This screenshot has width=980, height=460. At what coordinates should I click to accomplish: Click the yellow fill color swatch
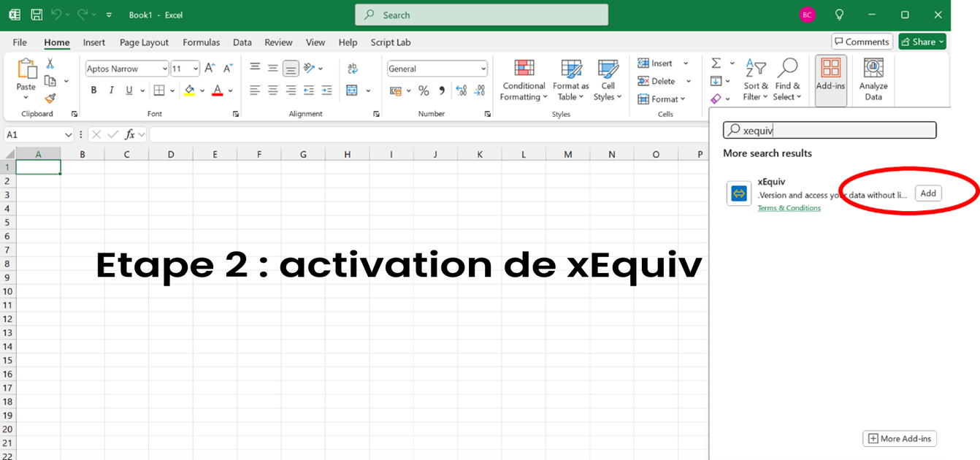click(190, 91)
